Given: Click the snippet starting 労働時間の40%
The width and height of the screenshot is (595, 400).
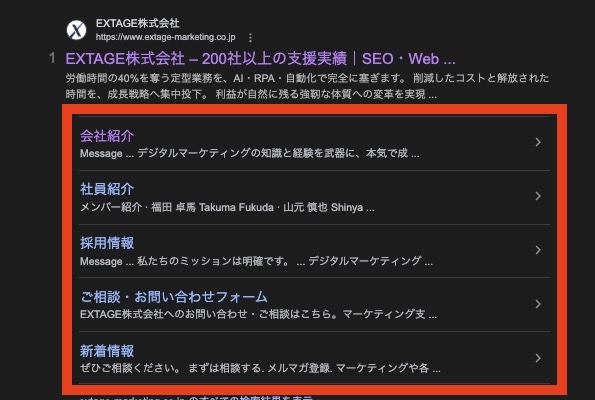Looking at the screenshot, I should [x=307, y=86].
